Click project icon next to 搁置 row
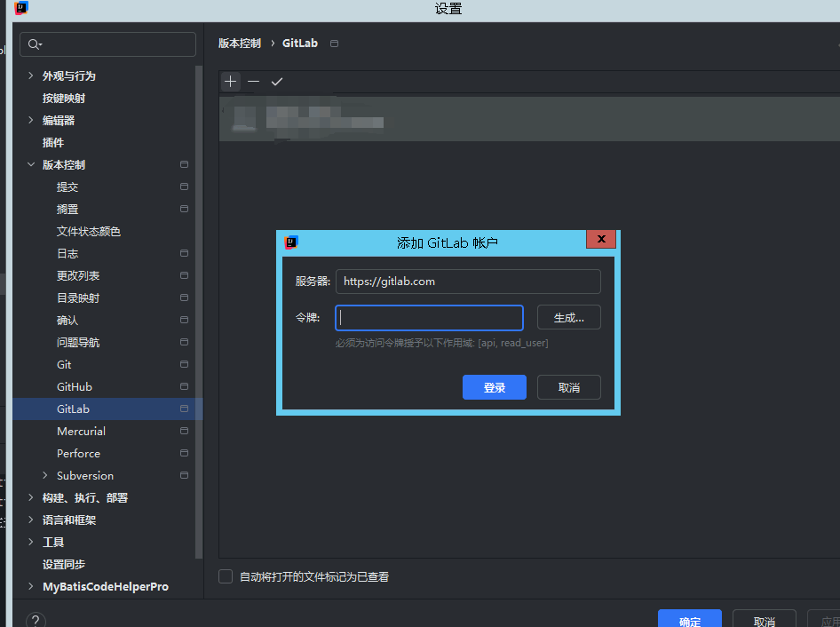The width and height of the screenshot is (840, 627). click(184, 209)
